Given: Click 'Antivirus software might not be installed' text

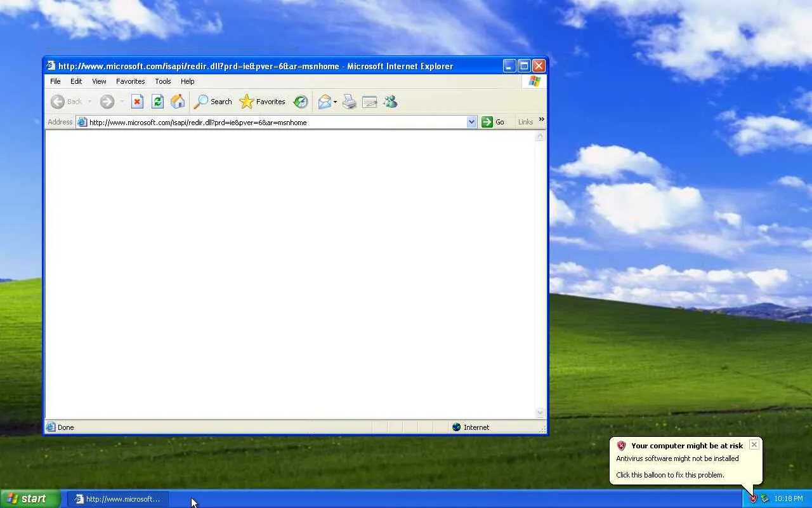Looking at the screenshot, I should click(678, 458).
